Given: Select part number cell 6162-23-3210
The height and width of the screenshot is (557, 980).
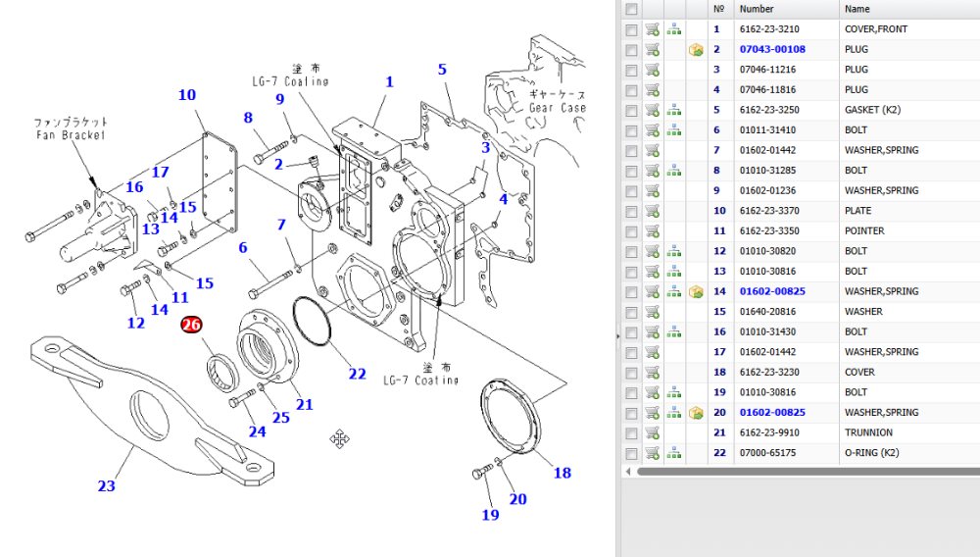Looking at the screenshot, I should point(769,29).
